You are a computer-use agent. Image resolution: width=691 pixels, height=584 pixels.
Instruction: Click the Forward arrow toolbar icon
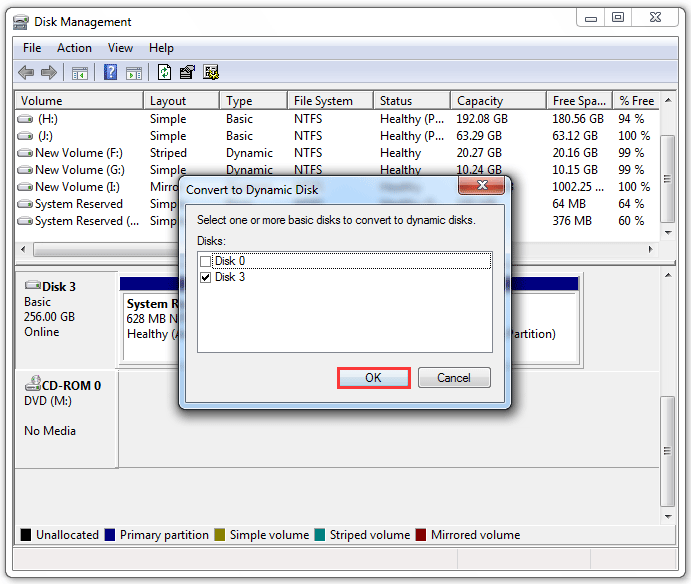(48, 72)
